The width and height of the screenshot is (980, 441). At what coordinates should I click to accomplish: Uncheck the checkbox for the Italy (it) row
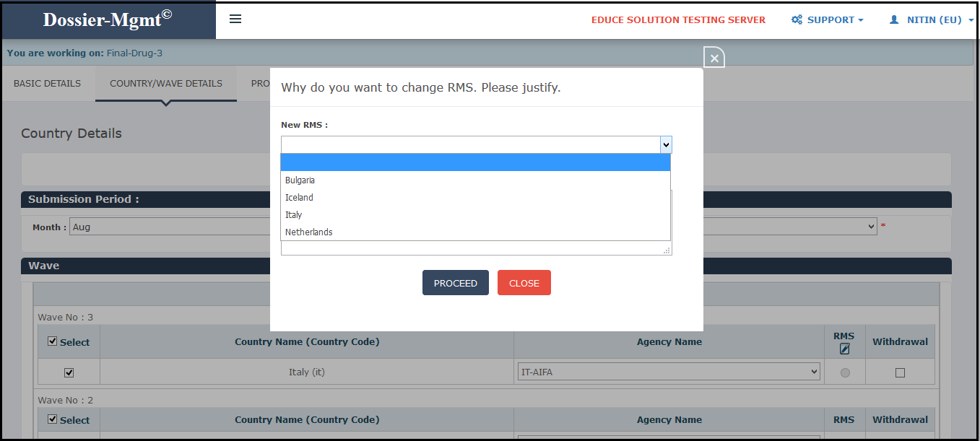tap(69, 372)
